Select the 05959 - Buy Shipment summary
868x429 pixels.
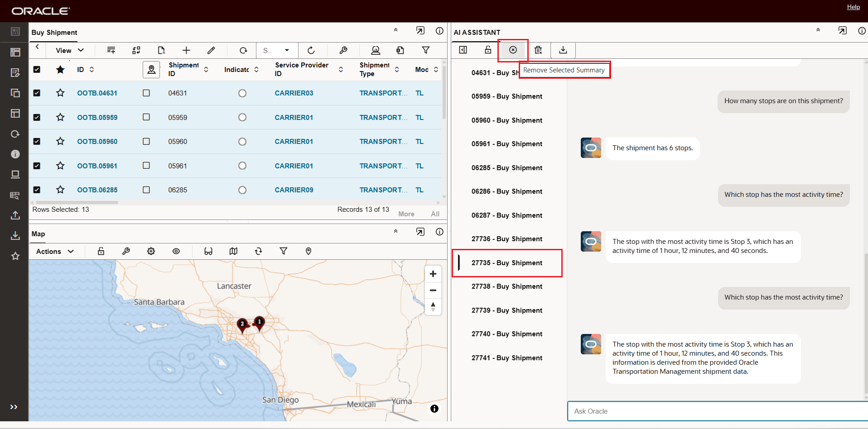coord(507,96)
